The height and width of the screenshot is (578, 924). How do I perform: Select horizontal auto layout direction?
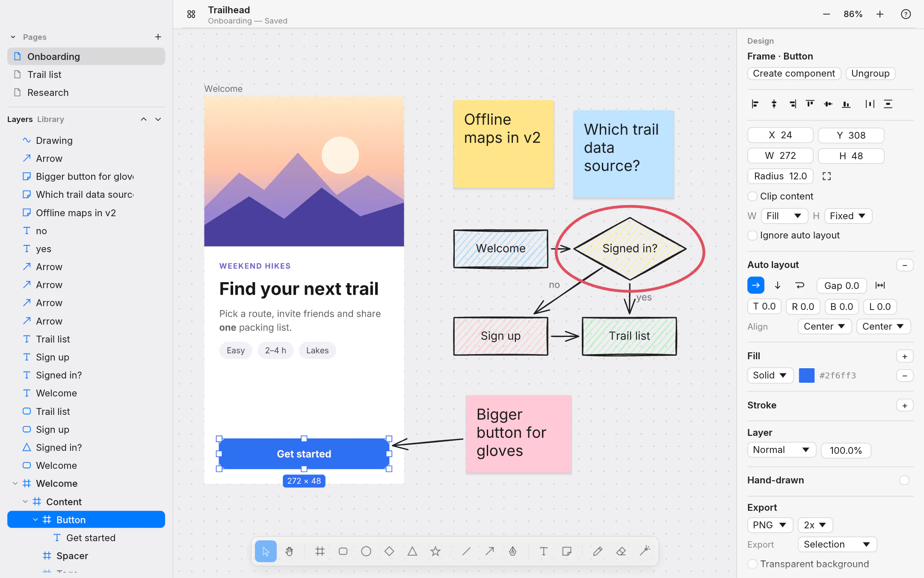(756, 286)
